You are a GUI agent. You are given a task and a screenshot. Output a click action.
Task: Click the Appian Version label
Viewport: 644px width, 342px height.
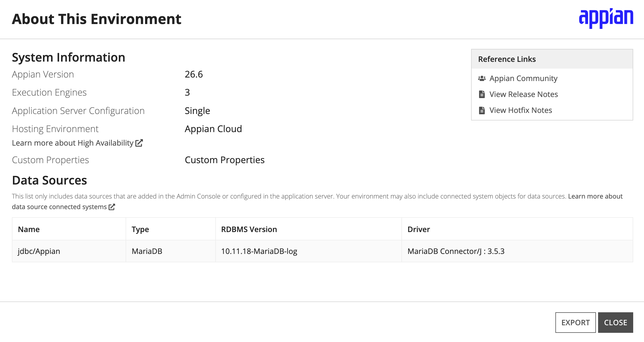pos(43,74)
